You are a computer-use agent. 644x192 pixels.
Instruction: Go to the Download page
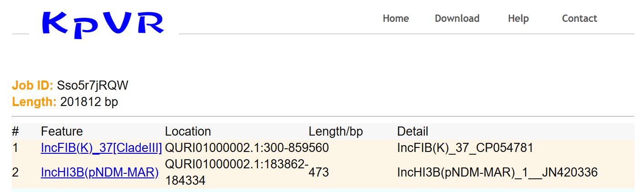tap(457, 19)
